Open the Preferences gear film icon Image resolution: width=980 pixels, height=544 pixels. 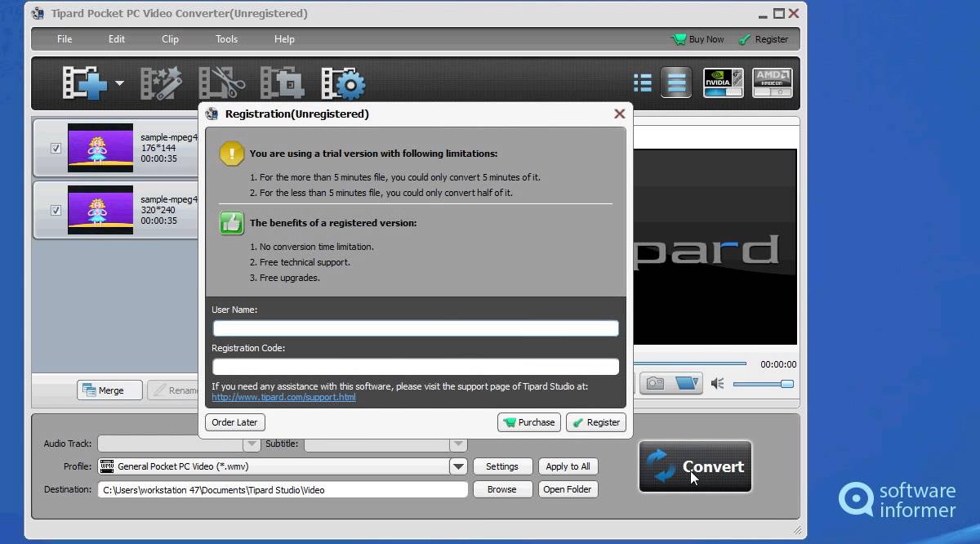343,83
